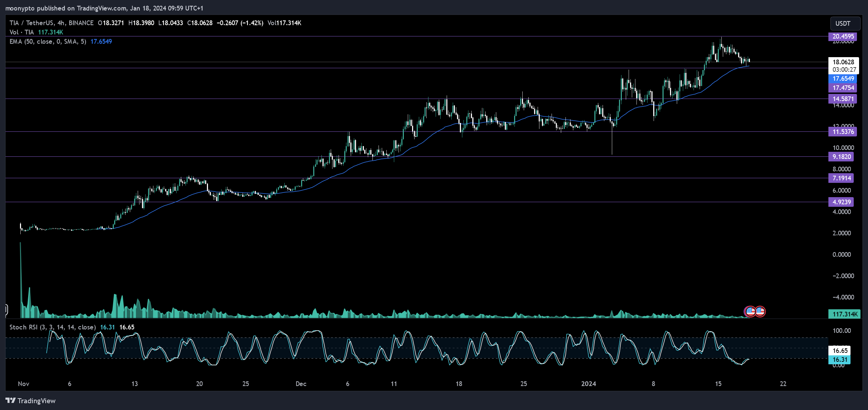Click the Nov label on time axis
868x410 pixels.
[x=24, y=384]
